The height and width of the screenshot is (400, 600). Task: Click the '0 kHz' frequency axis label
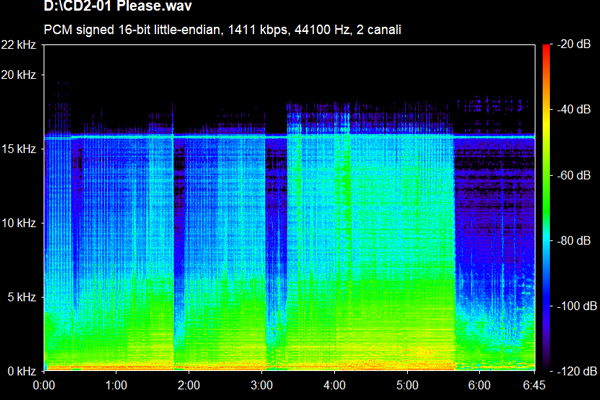(x=22, y=371)
